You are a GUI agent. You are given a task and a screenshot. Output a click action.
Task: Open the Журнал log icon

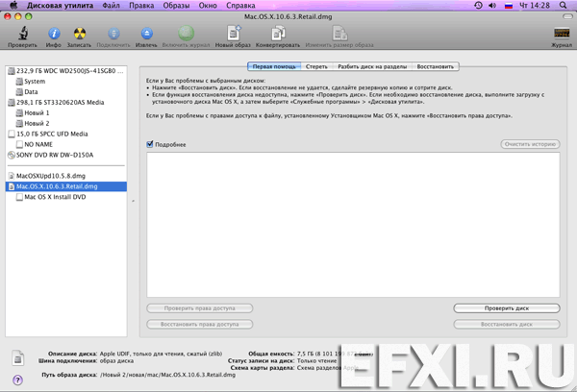click(x=562, y=34)
